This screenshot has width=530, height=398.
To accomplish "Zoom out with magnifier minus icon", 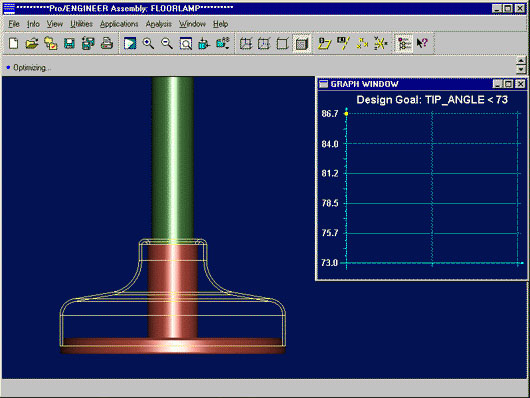I will [167, 43].
